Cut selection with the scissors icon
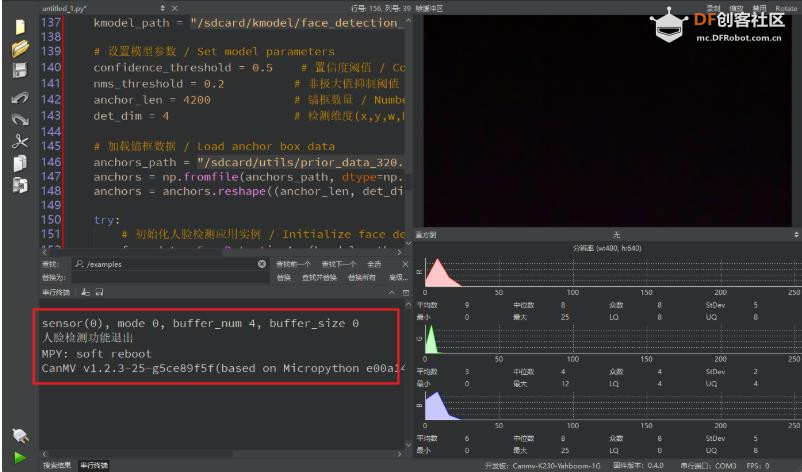 coord(19,141)
